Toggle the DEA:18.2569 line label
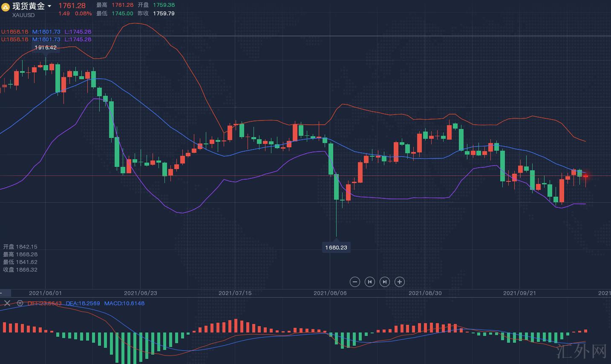The image size is (611, 364). (83, 303)
